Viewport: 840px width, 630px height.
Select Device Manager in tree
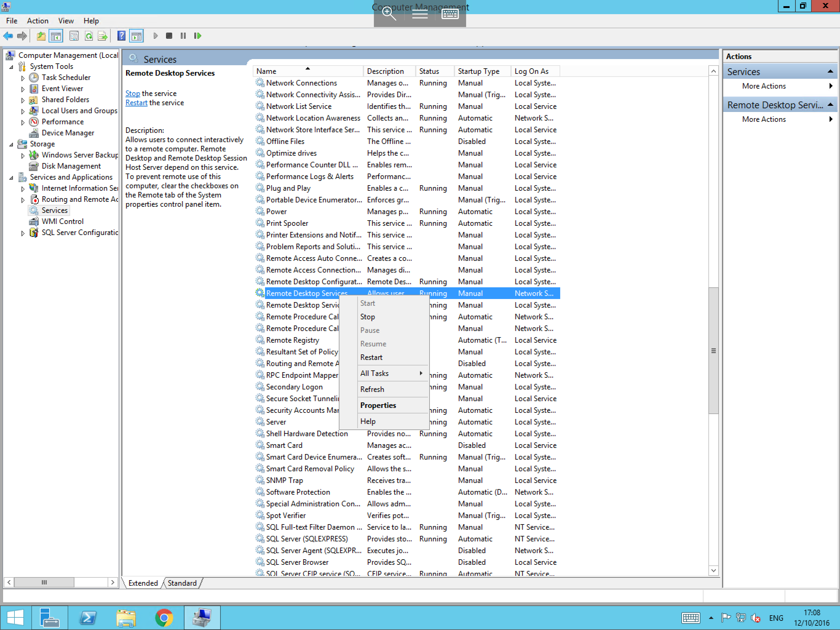(68, 133)
